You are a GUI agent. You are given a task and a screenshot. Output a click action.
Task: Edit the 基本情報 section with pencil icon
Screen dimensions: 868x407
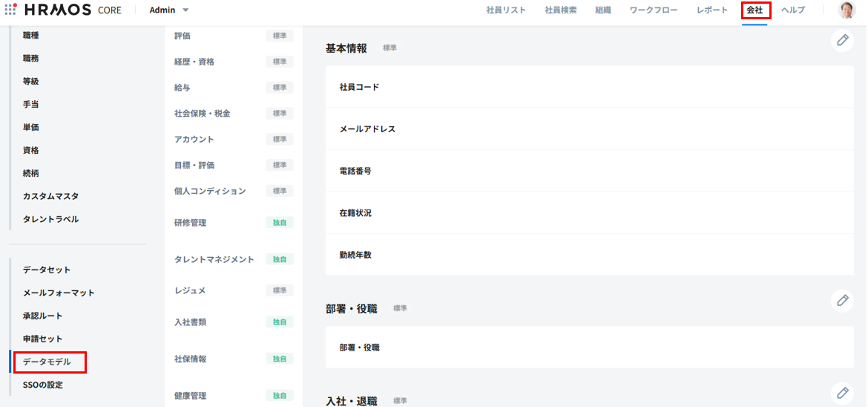[842, 40]
